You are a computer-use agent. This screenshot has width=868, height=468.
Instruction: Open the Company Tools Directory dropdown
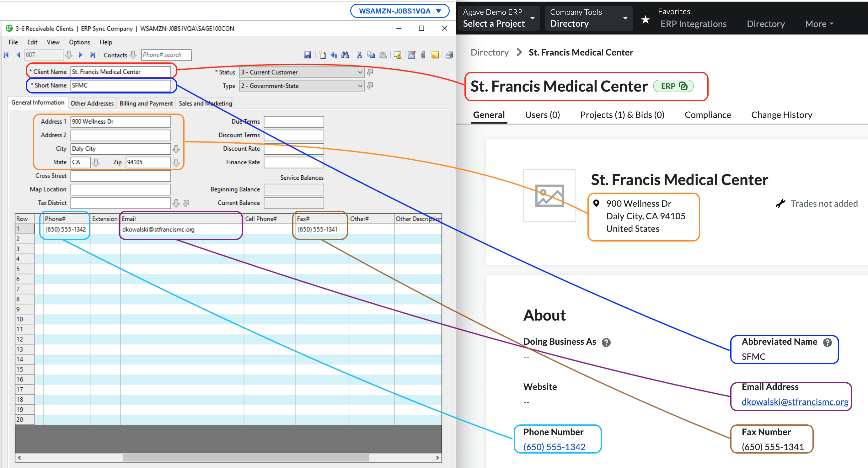(x=588, y=18)
